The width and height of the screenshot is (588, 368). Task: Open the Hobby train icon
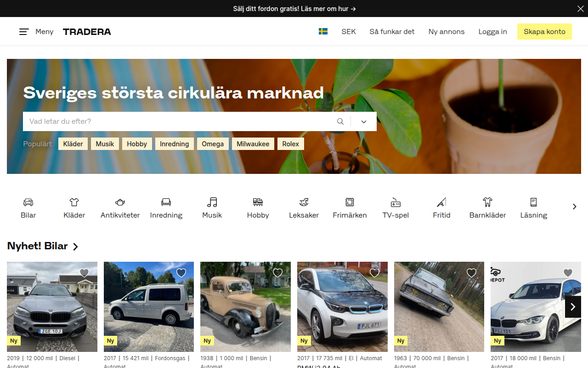point(258,202)
